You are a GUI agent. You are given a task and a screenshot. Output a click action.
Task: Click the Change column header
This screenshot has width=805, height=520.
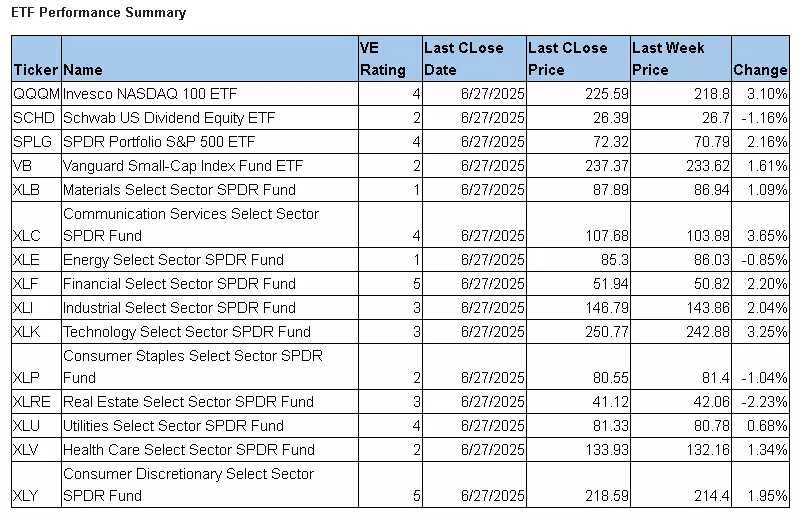(x=760, y=70)
